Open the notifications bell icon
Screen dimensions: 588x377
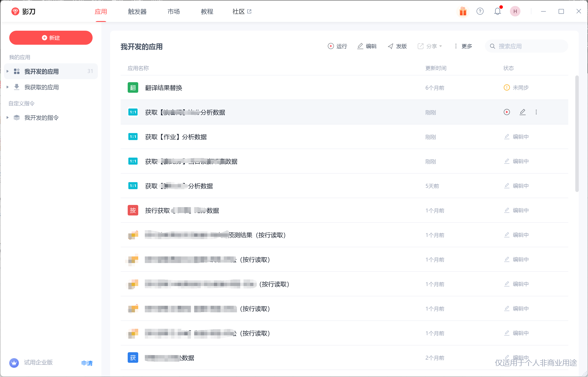pos(498,11)
